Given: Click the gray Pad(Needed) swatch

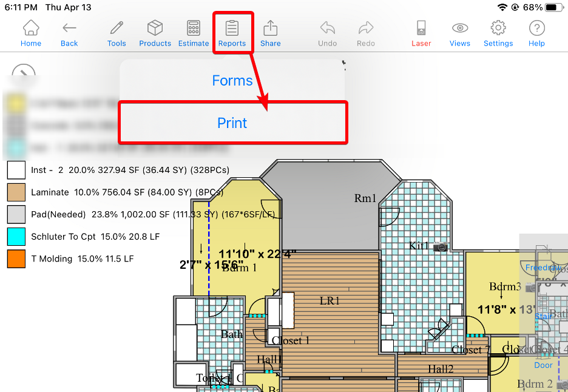Looking at the screenshot, I should coord(16,214).
